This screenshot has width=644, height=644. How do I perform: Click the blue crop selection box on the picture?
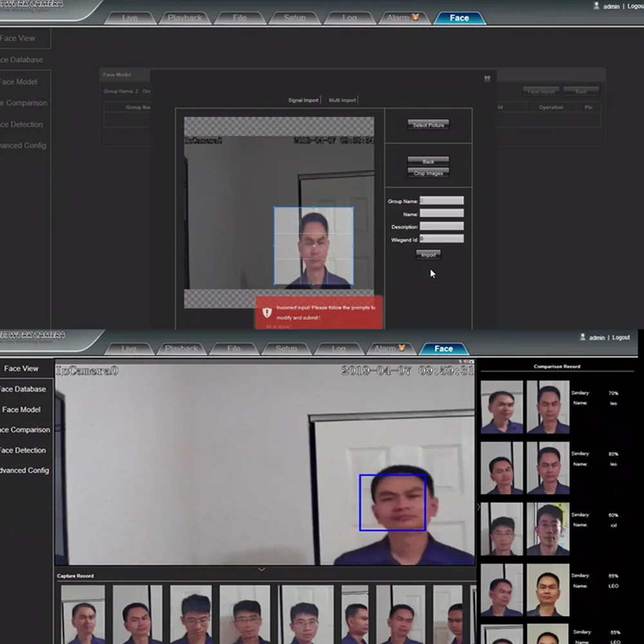point(314,245)
